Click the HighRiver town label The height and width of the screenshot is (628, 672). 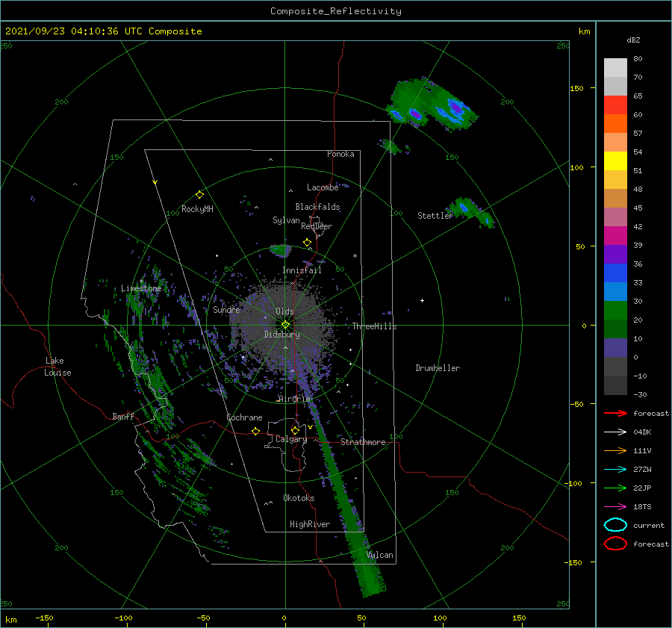pyautogui.click(x=310, y=524)
